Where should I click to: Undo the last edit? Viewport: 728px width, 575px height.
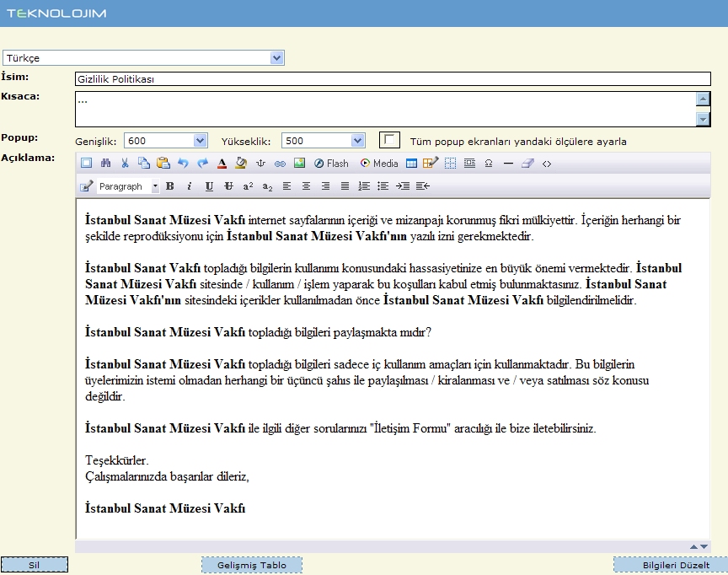(183, 163)
